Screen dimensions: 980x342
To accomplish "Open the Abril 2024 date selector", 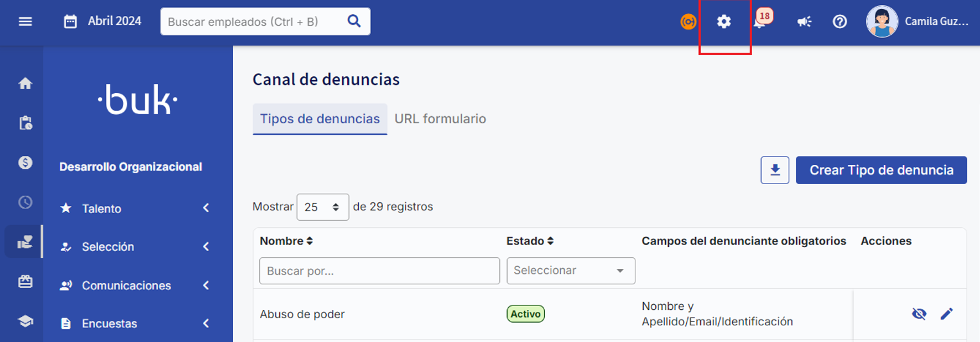I will point(103,22).
